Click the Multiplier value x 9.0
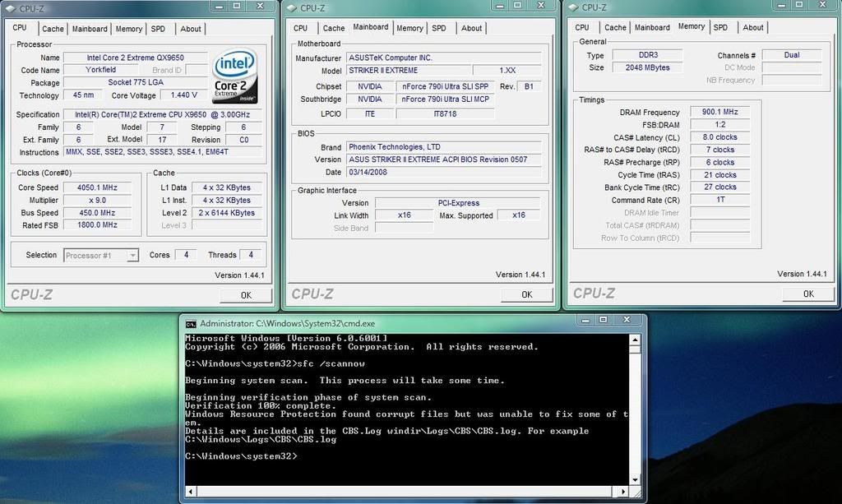Viewport: 842px width, 504px height. click(97, 201)
